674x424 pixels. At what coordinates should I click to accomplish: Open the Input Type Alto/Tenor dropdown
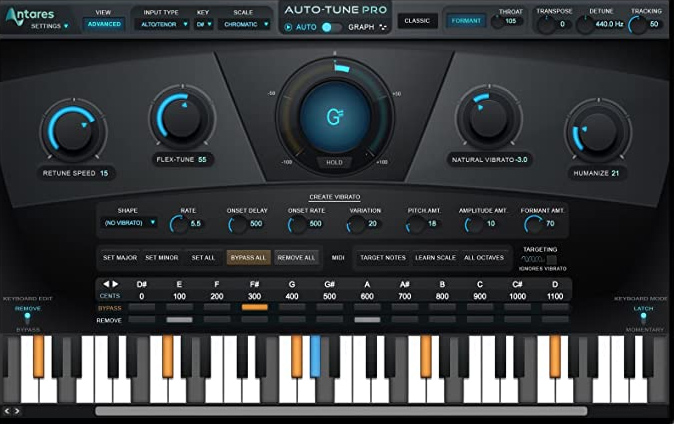162,25
